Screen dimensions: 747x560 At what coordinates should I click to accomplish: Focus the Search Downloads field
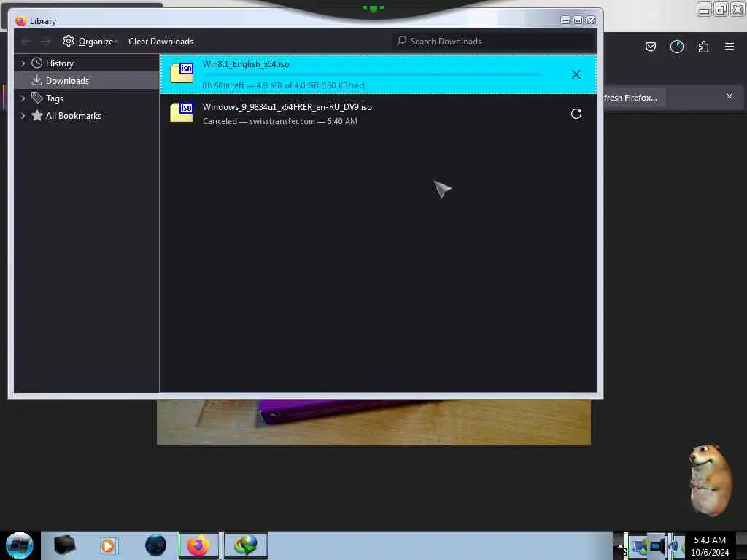tap(494, 42)
